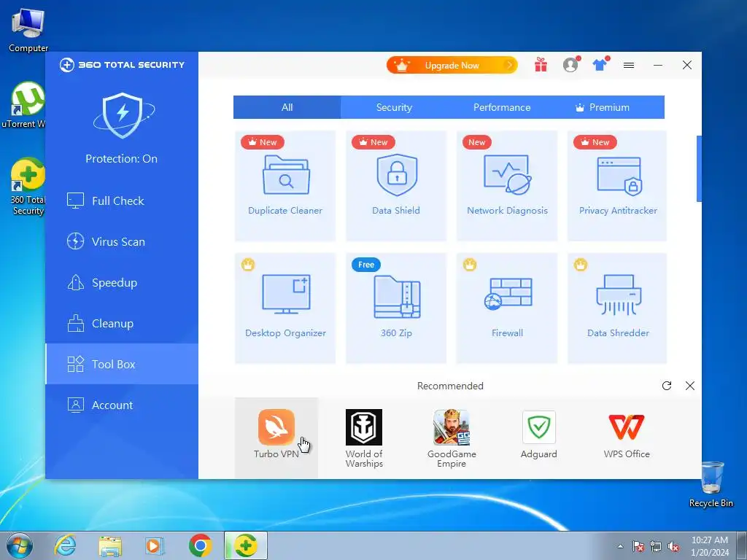Switch to the All tab

[x=287, y=107]
